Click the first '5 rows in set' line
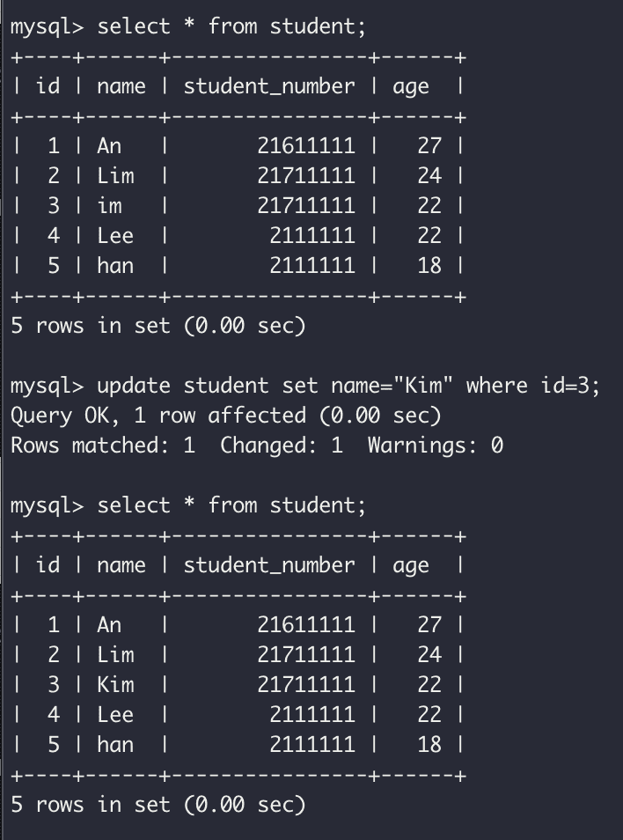 (x=158, y=326)
